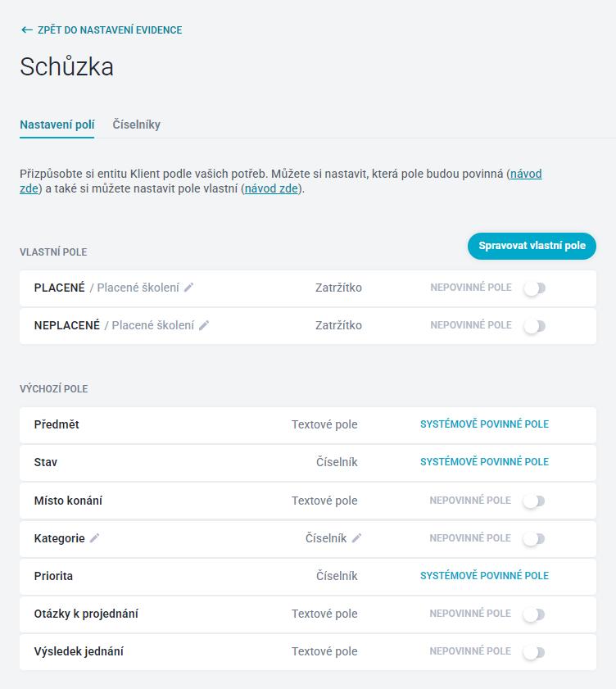The width and height of the screenshot is (616, 689).
Task: Edit the NEPLACENÉ field with pencil icon
Action: pos(203,325)
